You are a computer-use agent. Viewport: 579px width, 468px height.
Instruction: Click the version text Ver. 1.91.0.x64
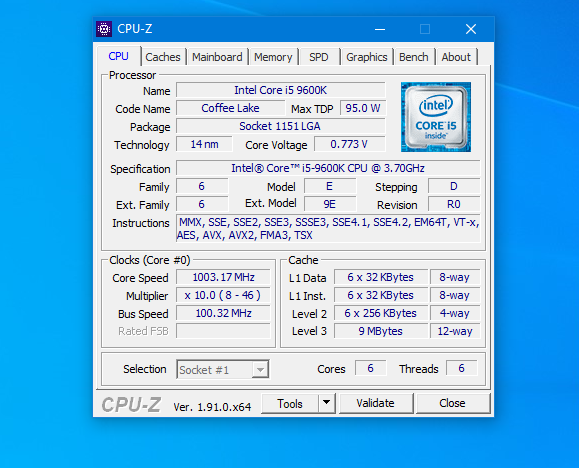pyautogui.click(x=212, y=407)
